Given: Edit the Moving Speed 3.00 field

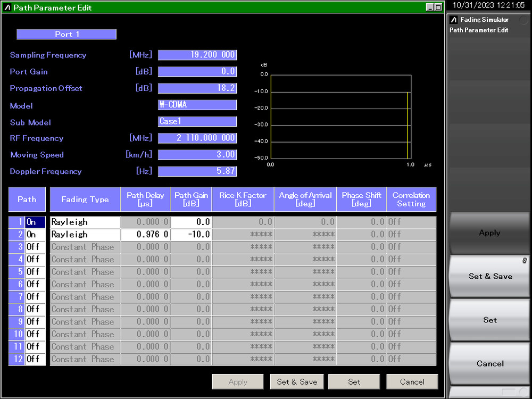Looking at the screenshot, I should (x=197, y=155).
